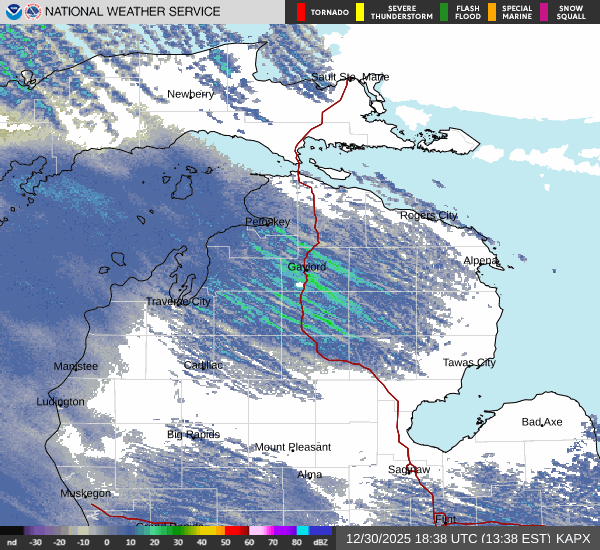Click the 'nd' end of reflectivity scale
The image size is (600, 550).
click(11, 541)
